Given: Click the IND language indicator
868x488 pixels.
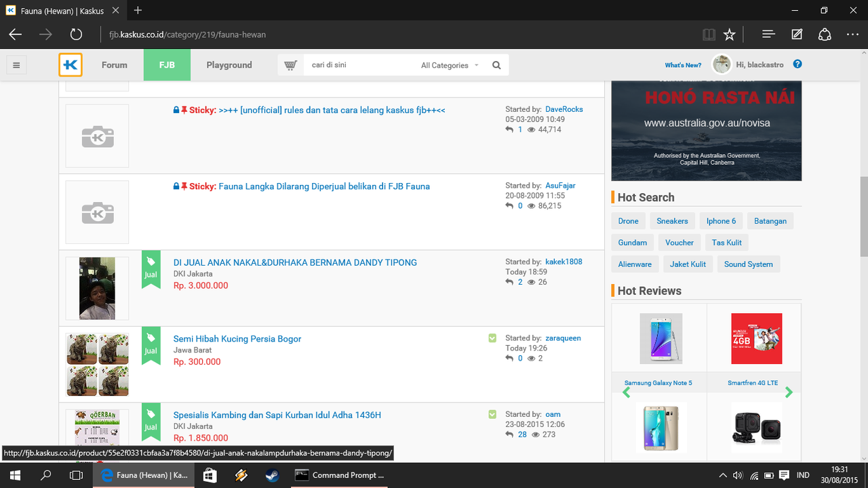Looking at the screenshot, I should click(x=802, y=475).
